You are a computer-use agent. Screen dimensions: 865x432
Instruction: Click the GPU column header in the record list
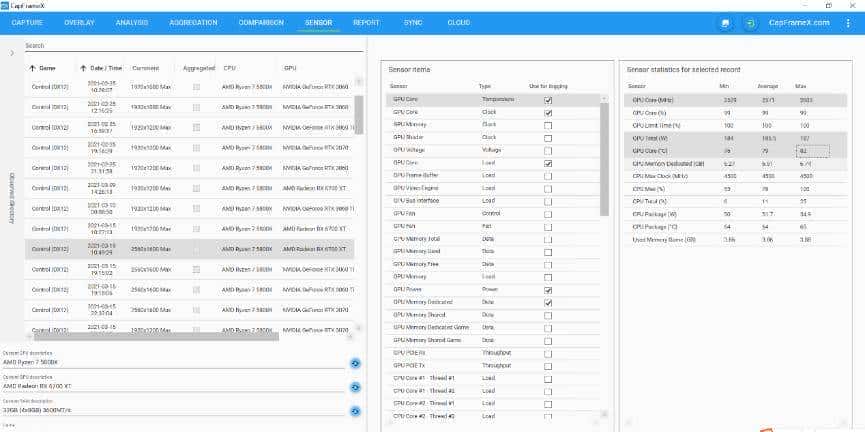290,68
